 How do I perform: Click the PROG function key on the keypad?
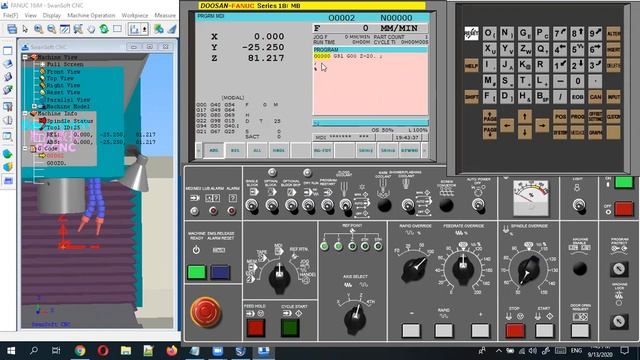(x=578, y=117)
